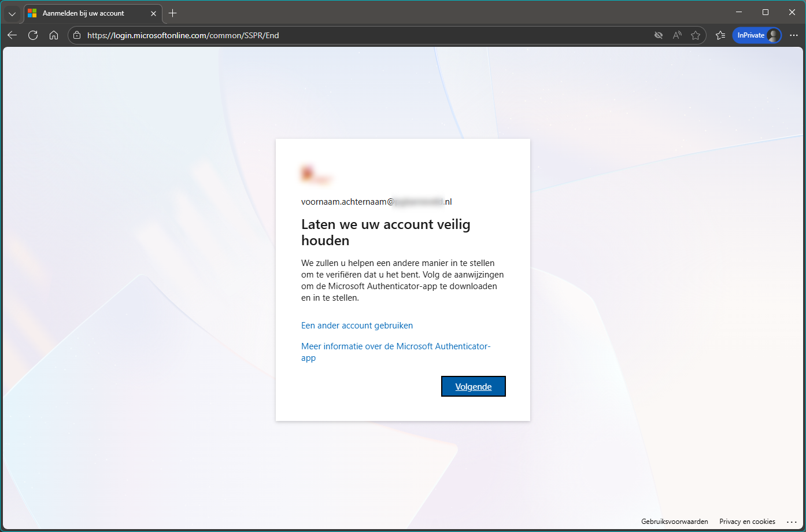Open a new tab with plus
This screenshot has height=532, width=806.
(x=172, y=13)
